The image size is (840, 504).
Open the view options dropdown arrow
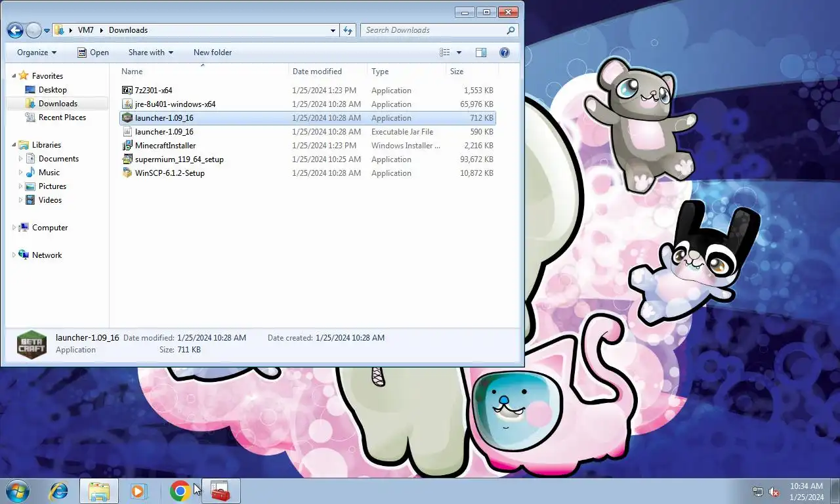459,52
